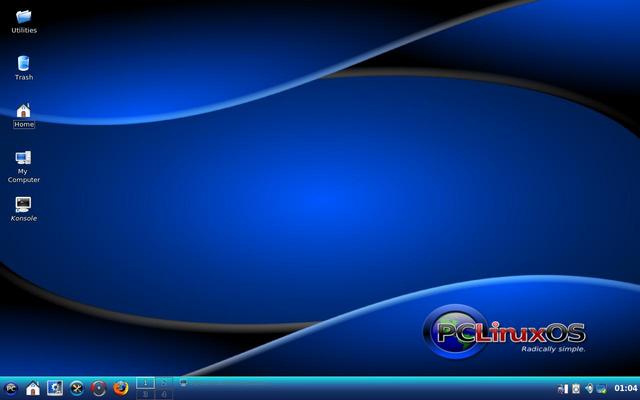Viewport: 640px width, 400px height.
Task: Launch the Control Center from taskbar
Action: pos(55,388)
